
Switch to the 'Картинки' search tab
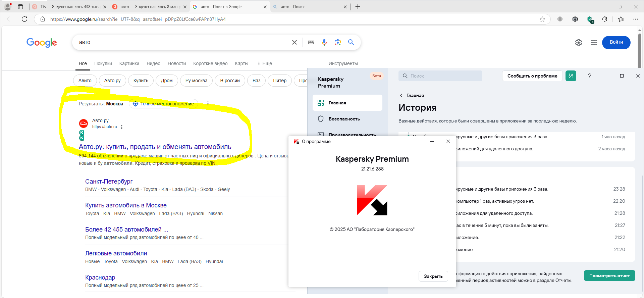coord(129,63)
